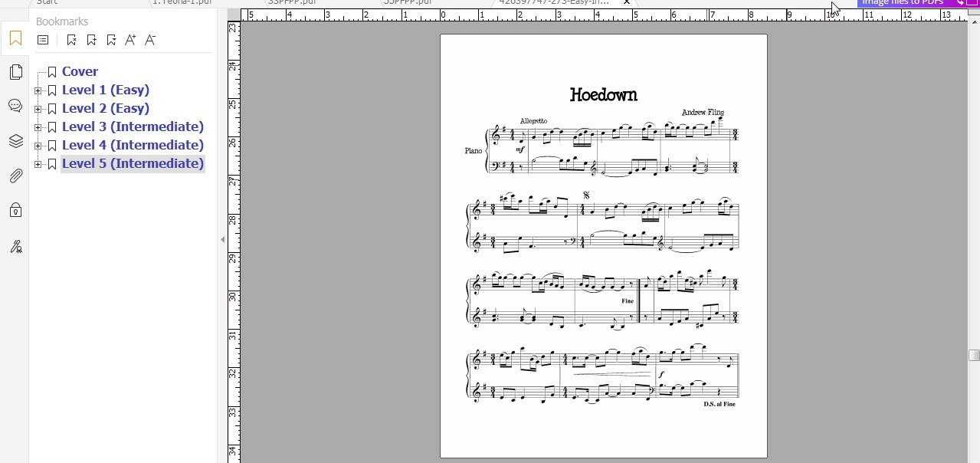980x463 pixels.
Task: Open the bookmark options menu icon
Action: 43,40
